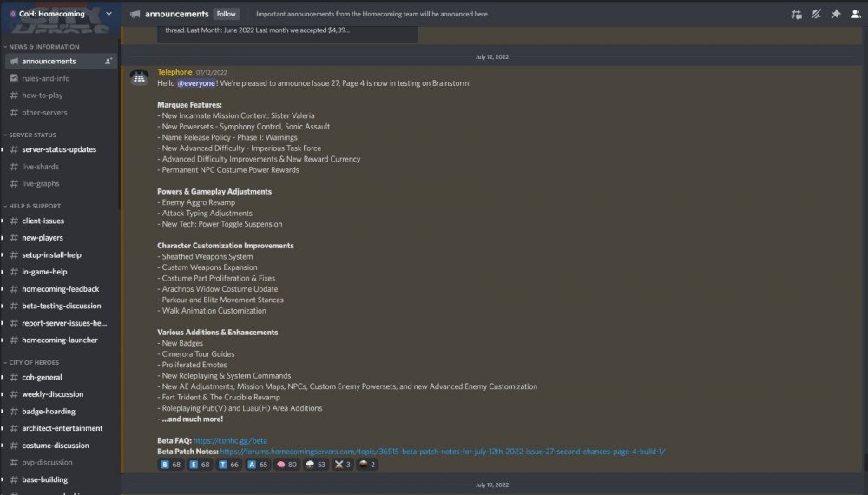Click the crossed swords reaction
Screen dimensions: 868x495
click(345, 465)
